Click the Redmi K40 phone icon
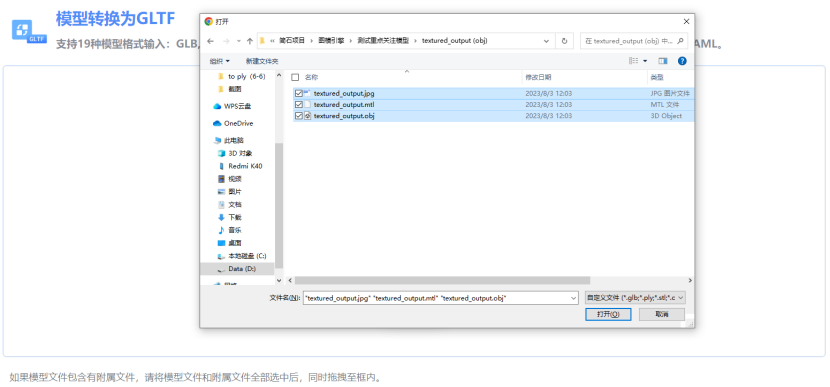830x387 pixels. point(222,166)
